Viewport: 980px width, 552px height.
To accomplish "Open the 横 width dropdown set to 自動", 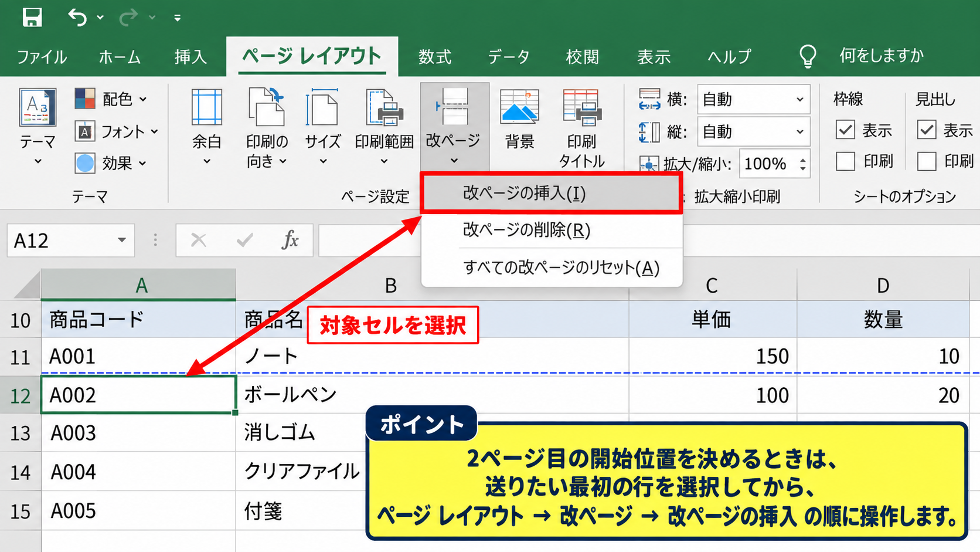I will pos(753,99).
